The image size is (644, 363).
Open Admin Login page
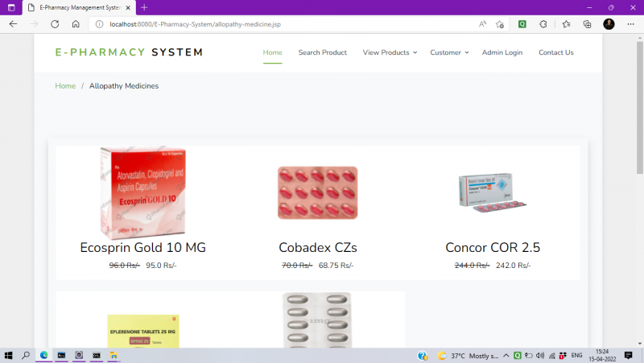tap(502, 52)
